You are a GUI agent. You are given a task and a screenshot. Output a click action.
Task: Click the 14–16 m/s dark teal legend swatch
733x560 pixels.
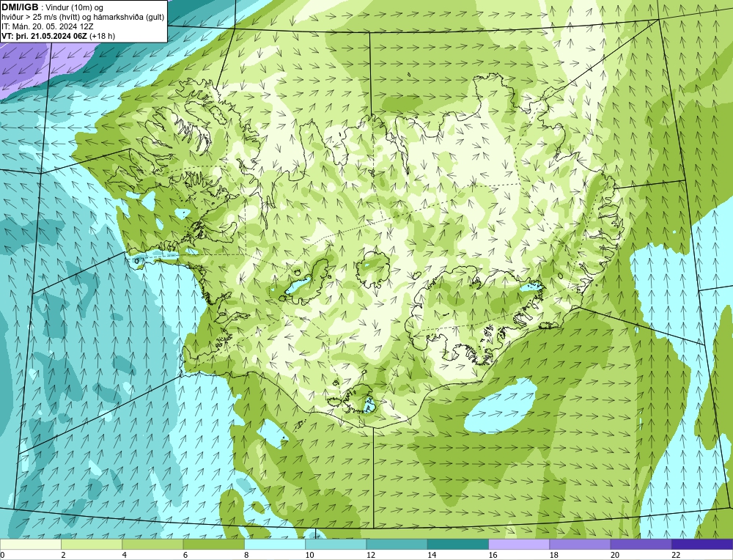458,544
